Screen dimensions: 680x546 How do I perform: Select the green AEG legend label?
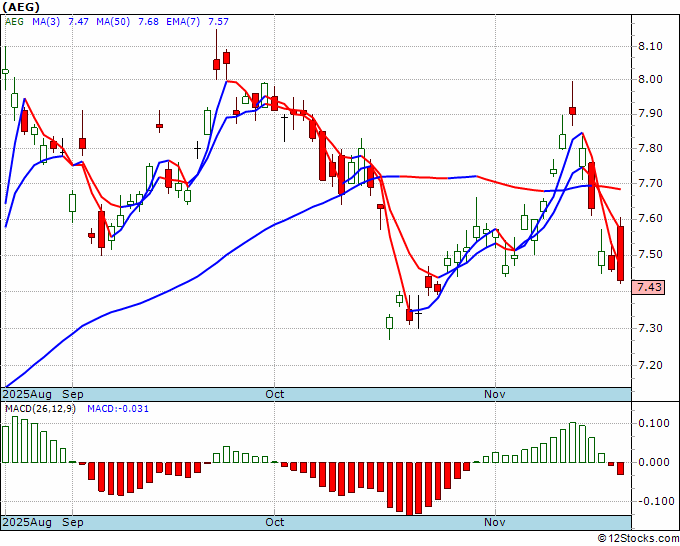pyautogui.click(x=14, y=22)
